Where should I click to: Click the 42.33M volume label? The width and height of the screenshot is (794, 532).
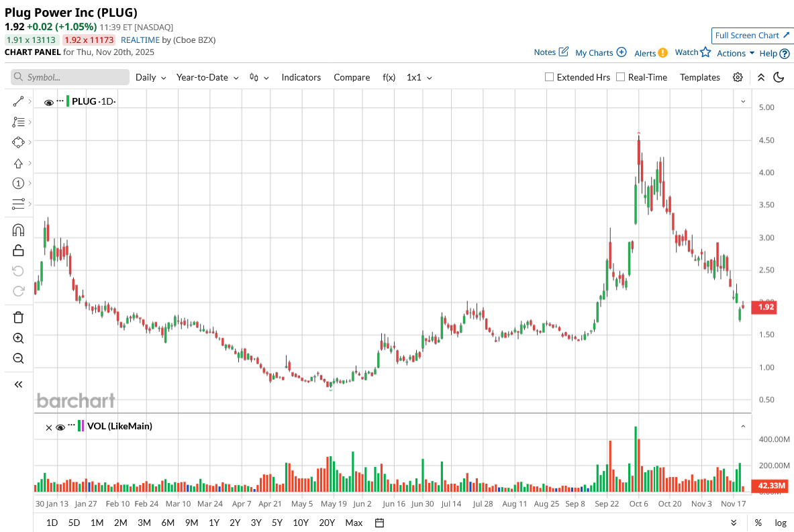click(x=771, y=486)
